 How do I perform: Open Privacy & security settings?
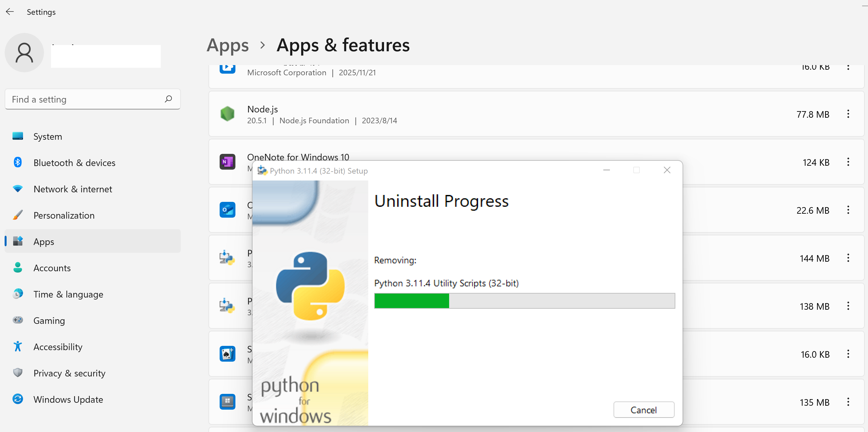[x=93, y=373]
